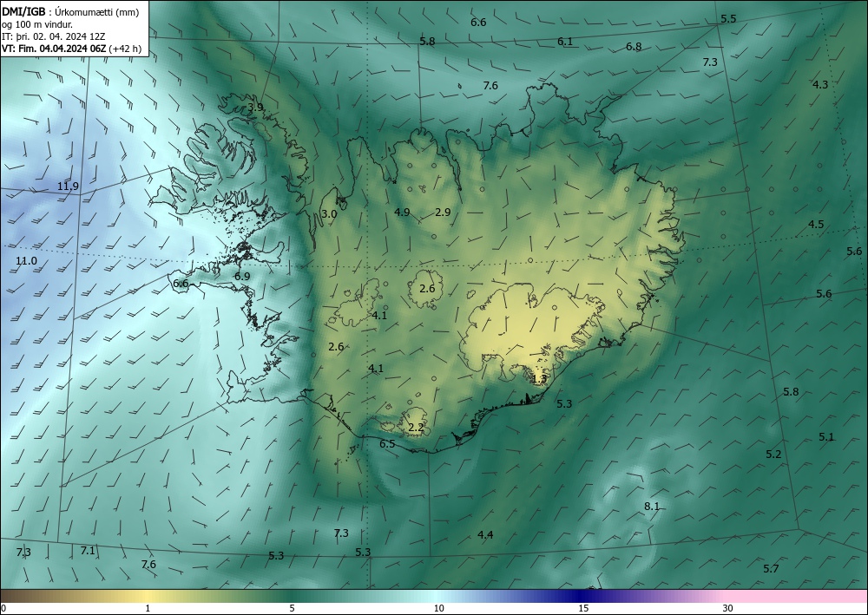Click the 11.9 value on the map

coord(68,186)
